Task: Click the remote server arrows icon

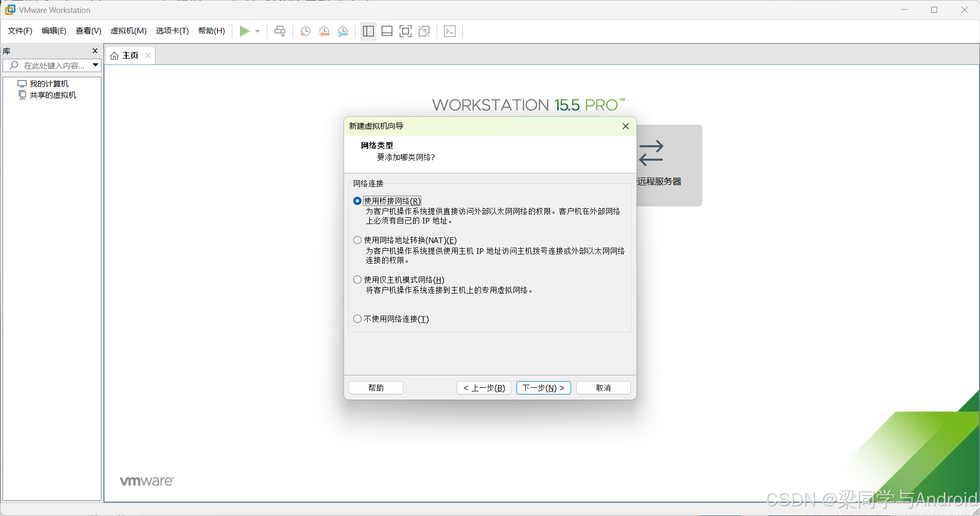Action: pyautogui.click(x=651, y=153)
